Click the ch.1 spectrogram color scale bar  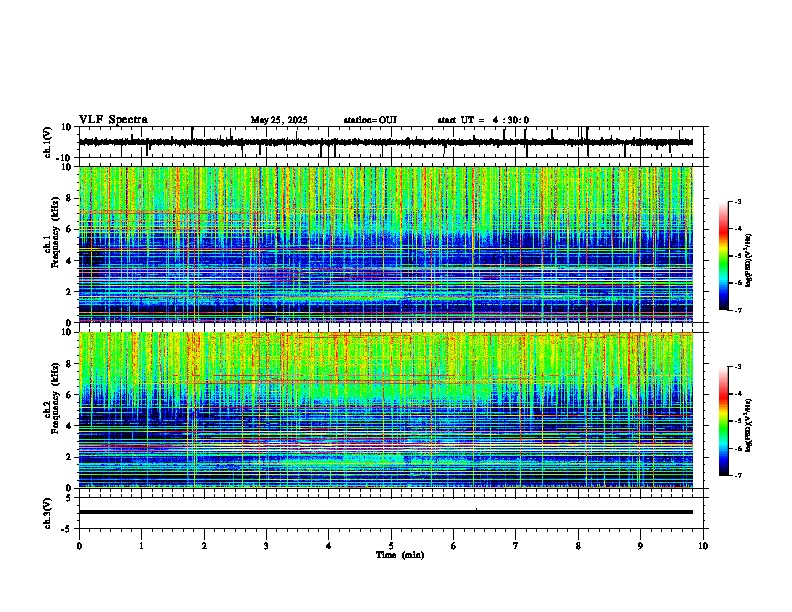coord(724,256)
